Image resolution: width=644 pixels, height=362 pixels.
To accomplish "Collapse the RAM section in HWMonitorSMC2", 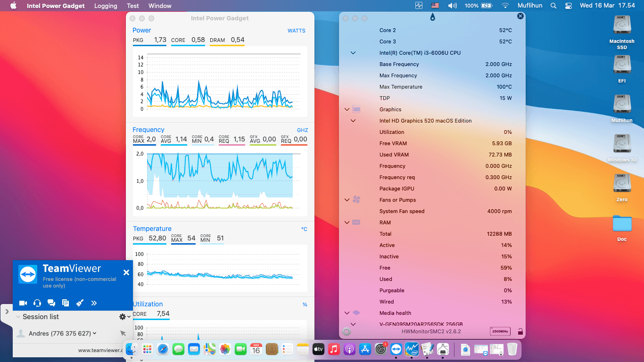I will click(347, 222).
